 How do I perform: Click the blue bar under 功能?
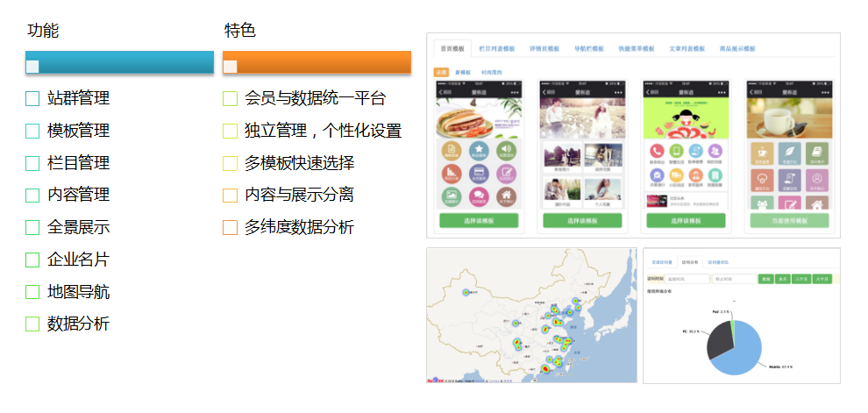(x=119, y=62)
